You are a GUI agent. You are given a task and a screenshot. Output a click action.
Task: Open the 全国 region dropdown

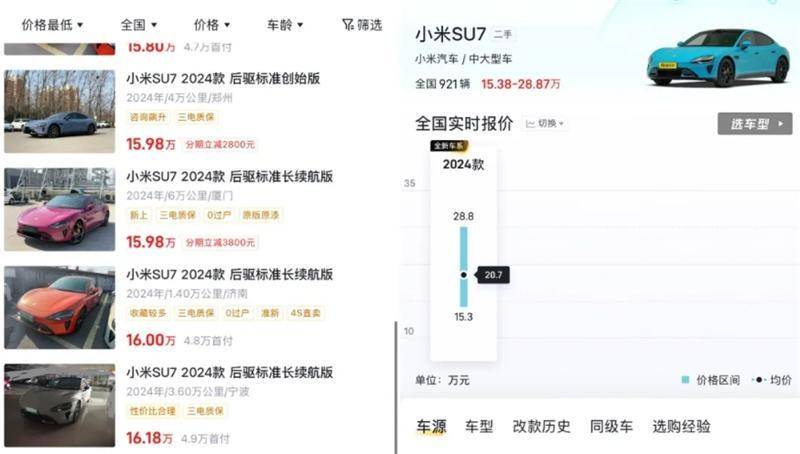point(138,25)
